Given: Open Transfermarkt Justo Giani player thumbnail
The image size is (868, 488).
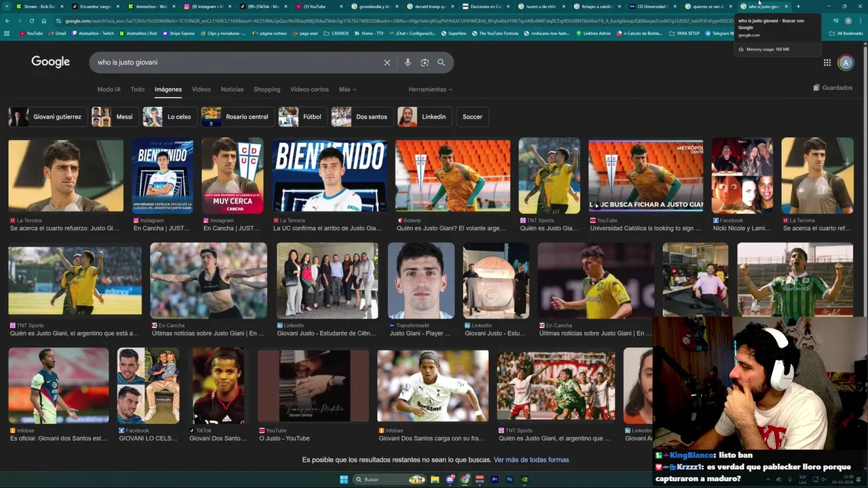Looking at the screenshot, I should click(x=421, y=281).
